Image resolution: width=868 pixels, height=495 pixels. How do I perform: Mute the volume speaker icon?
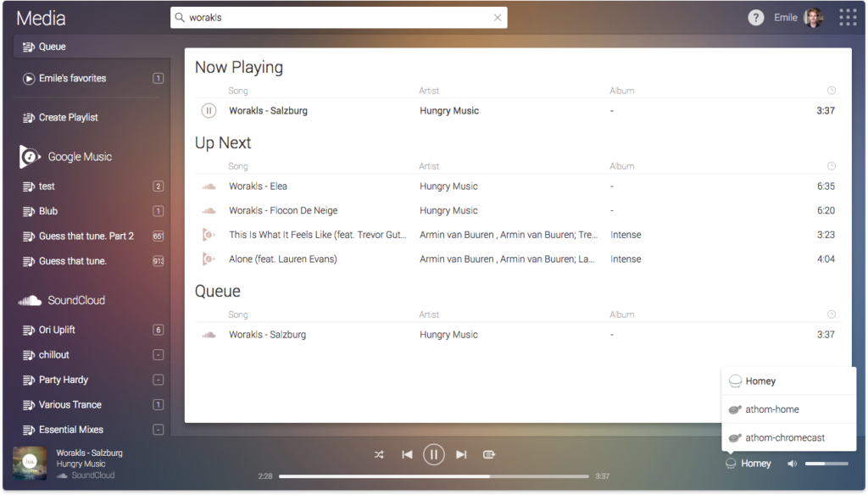(x=793, y=464)
